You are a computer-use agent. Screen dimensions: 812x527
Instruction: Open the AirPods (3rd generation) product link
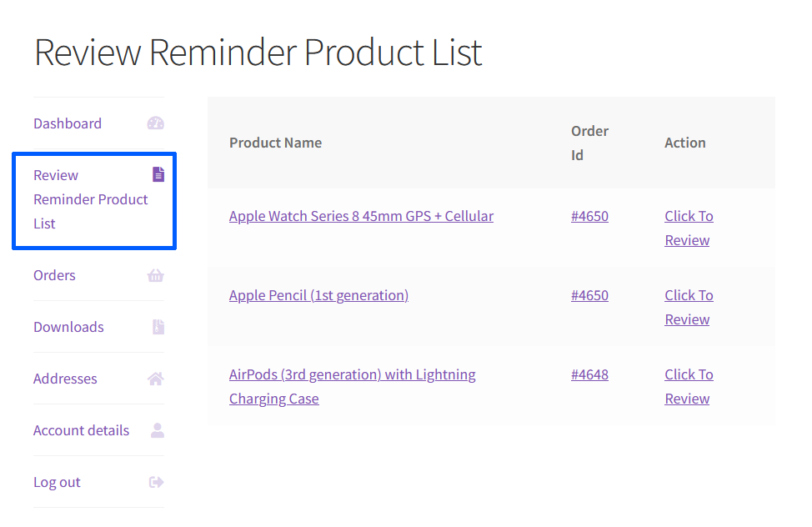click(352, 374)
